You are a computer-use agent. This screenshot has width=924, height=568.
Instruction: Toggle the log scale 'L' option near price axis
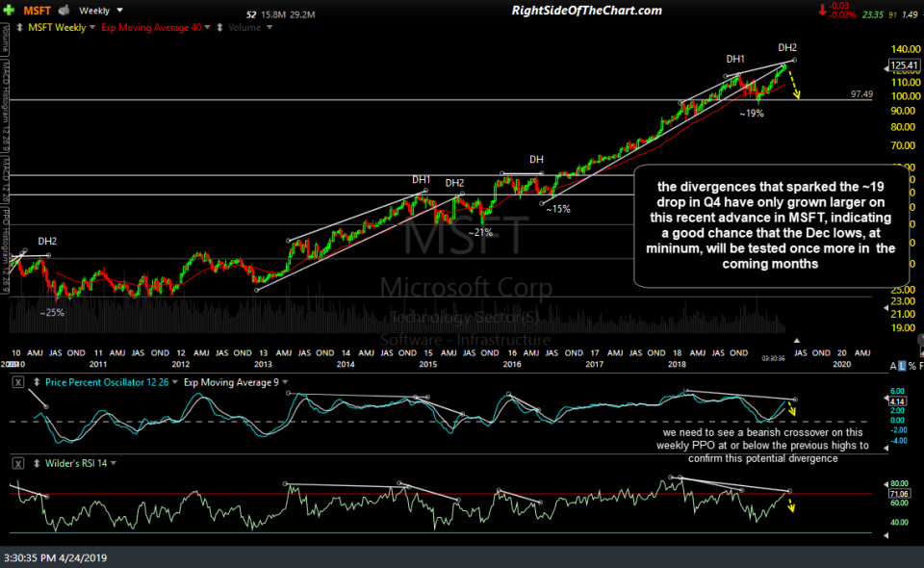(902, 366)
